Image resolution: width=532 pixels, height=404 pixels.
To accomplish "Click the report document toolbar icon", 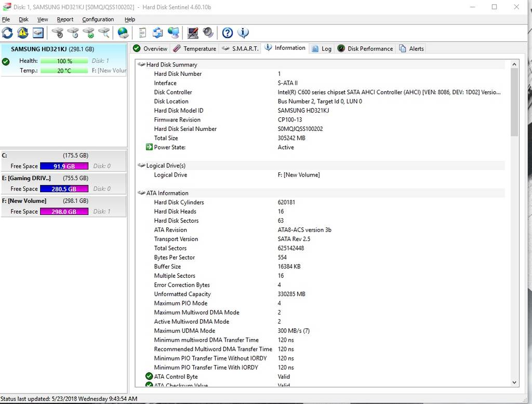I will coord(142,33).
